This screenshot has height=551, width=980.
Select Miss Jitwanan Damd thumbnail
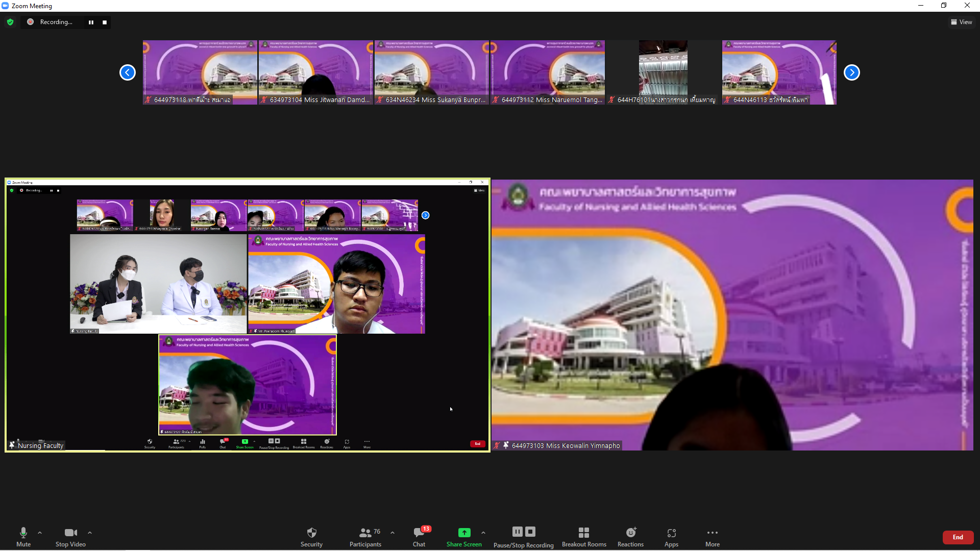315,72
